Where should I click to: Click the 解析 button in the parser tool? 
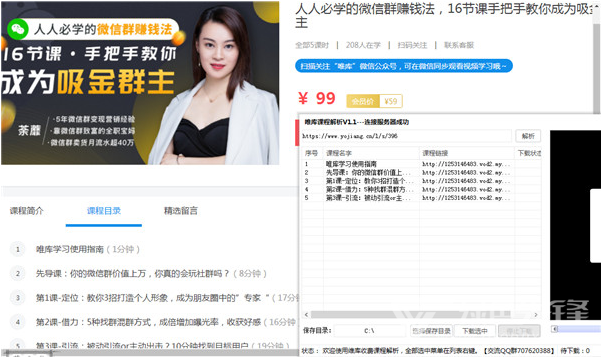point(528,136)
